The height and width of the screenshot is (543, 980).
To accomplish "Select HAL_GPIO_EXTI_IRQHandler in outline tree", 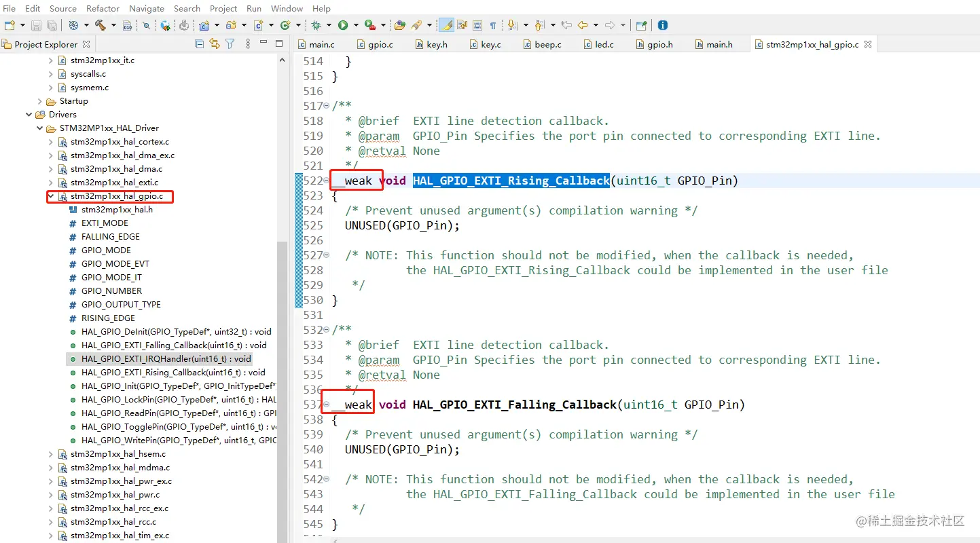I will coord(166,359).
